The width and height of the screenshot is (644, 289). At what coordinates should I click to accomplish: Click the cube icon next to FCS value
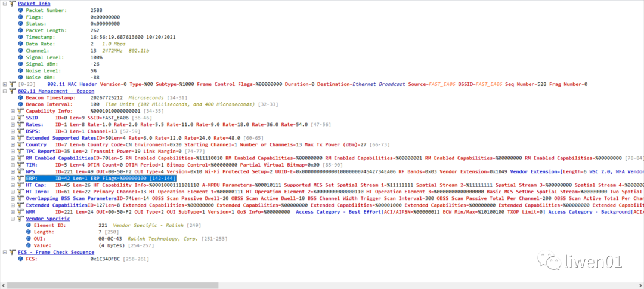coord(20,259)
